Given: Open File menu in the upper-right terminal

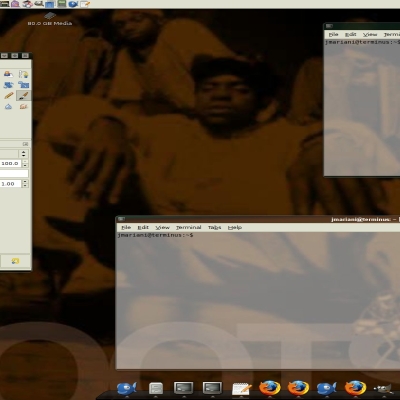Looking at the screenshot, I should (x=333, y=34).
